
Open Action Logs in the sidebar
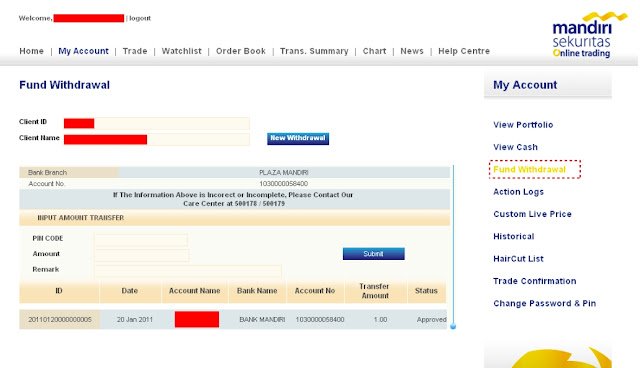518,192
